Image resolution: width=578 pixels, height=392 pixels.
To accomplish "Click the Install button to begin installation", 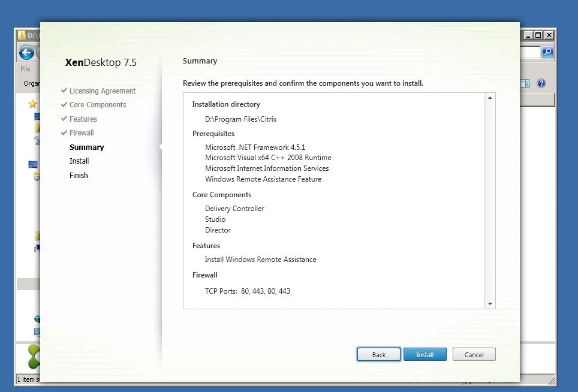I will pos(425,354).
